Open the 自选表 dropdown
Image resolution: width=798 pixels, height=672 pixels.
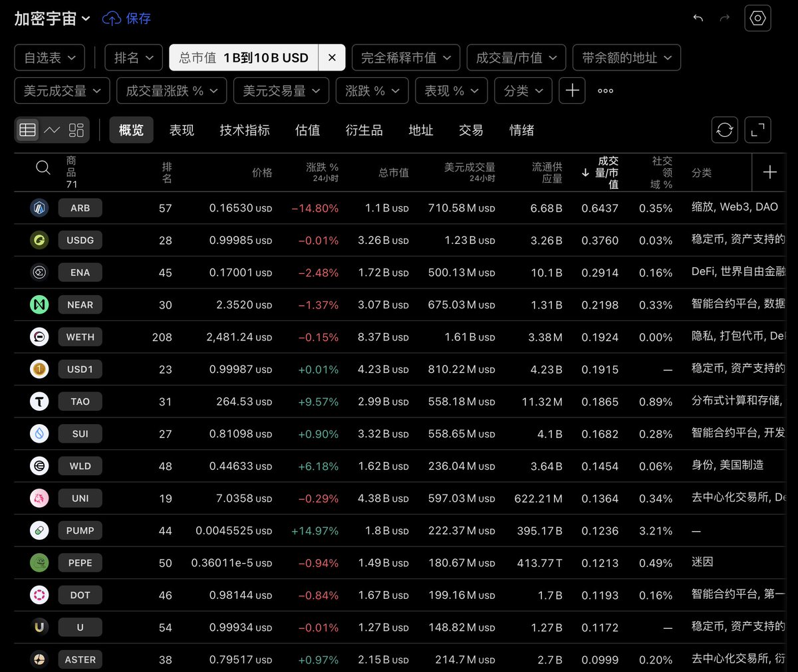pos(49,58)
